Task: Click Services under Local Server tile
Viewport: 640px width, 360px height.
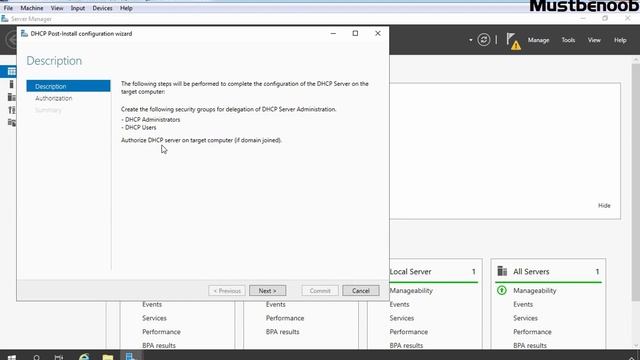Action: [402, 318]
